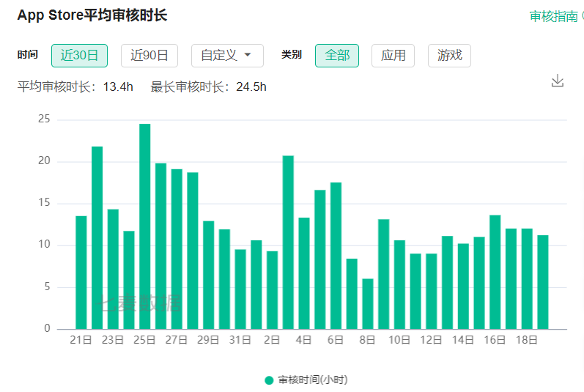This screenshot has height=392, width=584.
Task: Click the bar for 21日
Action: point(81,273)
